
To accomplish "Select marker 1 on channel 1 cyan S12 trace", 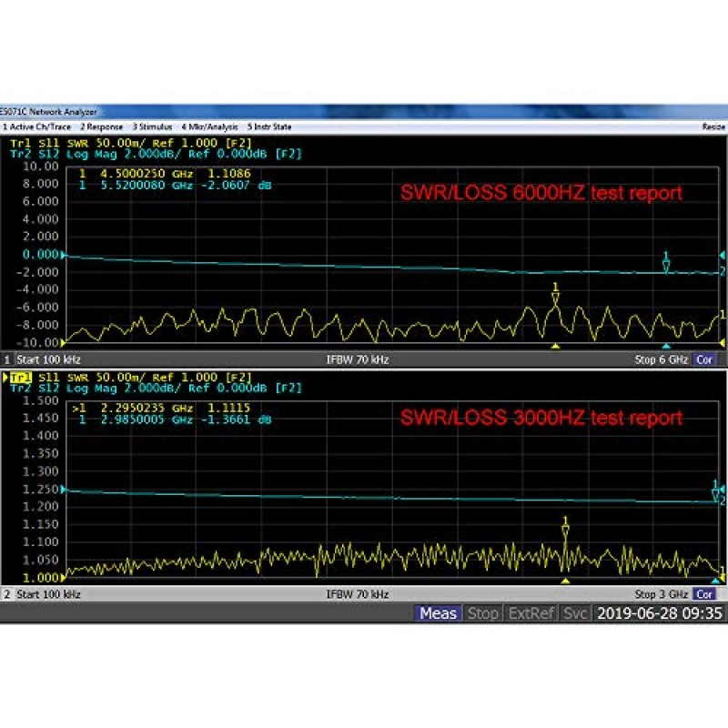I will click(x=666, y=262).
